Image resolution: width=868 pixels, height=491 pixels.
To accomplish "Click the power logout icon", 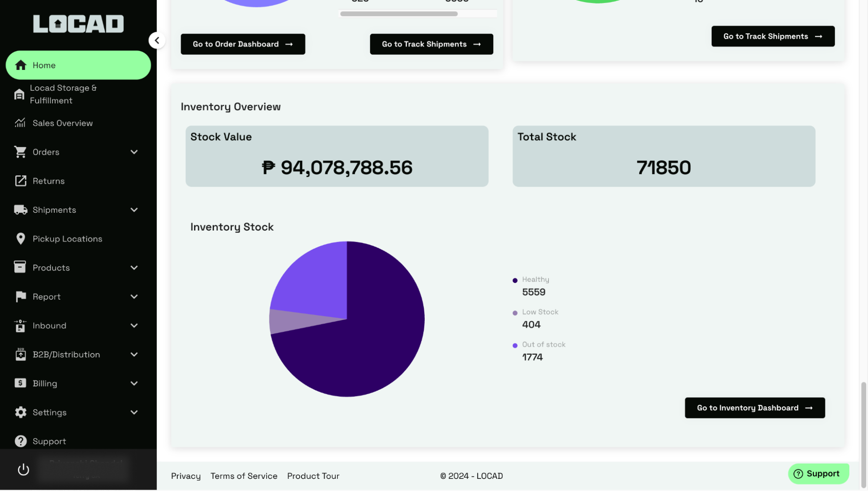I will click(23, 470).
